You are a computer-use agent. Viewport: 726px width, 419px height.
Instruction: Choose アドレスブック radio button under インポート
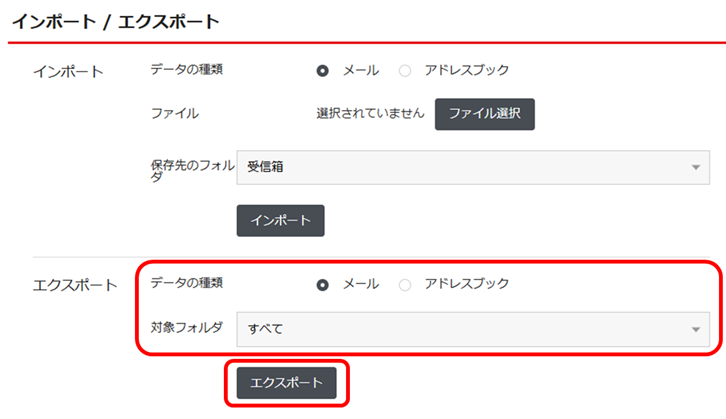click(405, 71)
